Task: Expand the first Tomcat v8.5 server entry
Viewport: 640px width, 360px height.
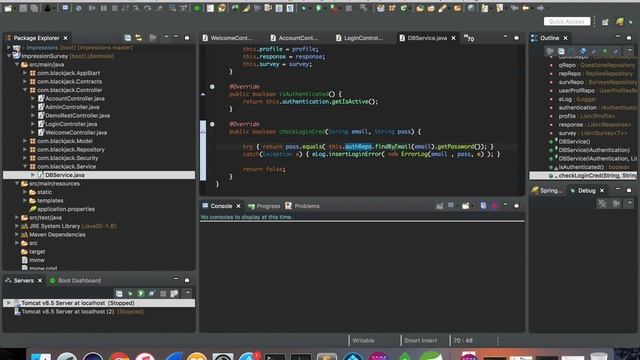Action: [9, 303]
